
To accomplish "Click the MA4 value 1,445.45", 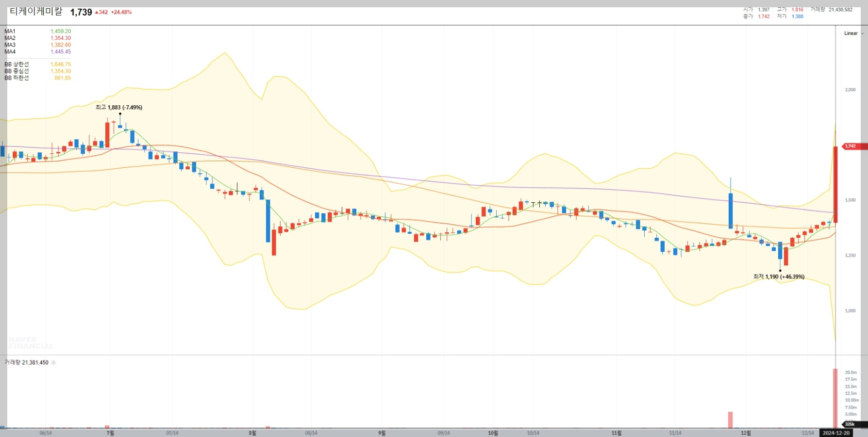I will pyautogui.click(x=61, y=51).
